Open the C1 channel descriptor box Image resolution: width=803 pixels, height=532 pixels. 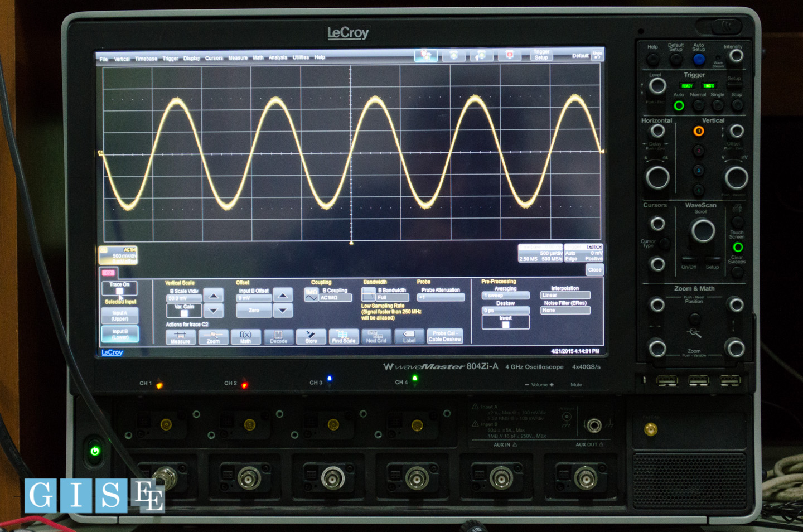coord(118,255)
